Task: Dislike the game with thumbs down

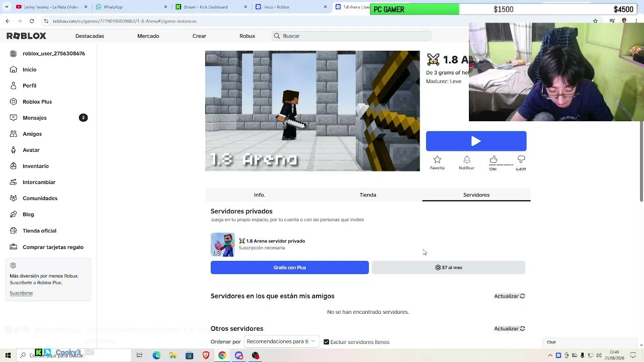Action: pos(521,159)
